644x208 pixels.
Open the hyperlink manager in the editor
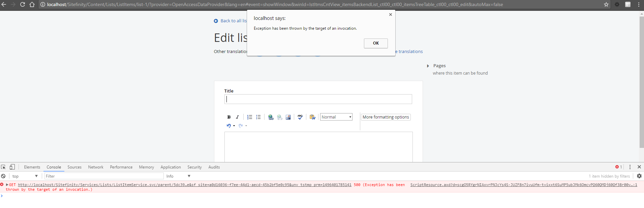pos(271,117)
